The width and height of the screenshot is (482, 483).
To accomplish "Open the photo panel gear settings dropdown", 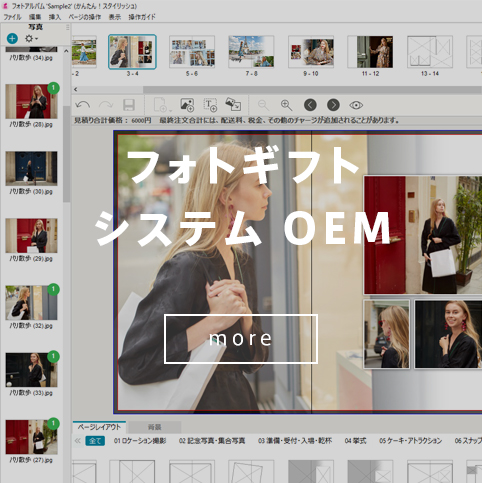I will click(31, 39).
